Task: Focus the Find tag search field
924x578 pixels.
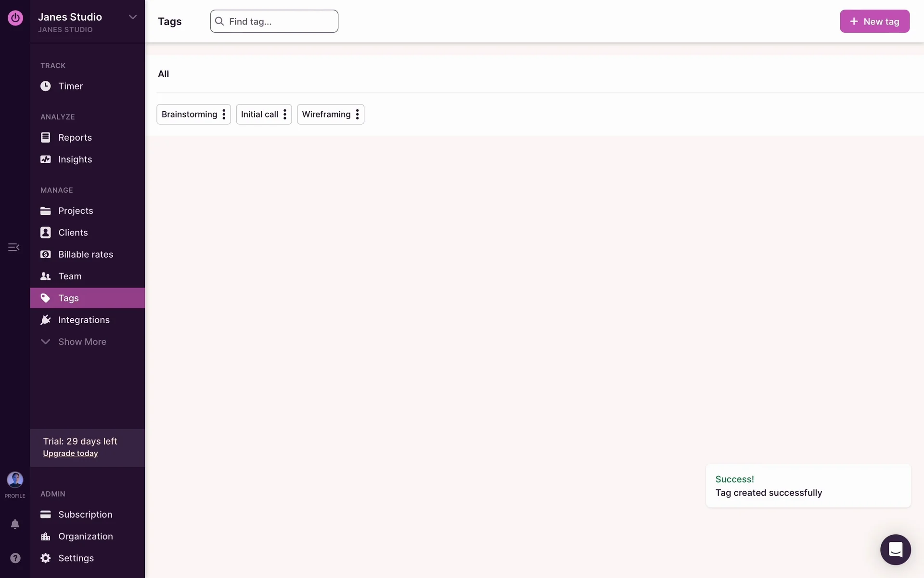Action: click(279, 21)
